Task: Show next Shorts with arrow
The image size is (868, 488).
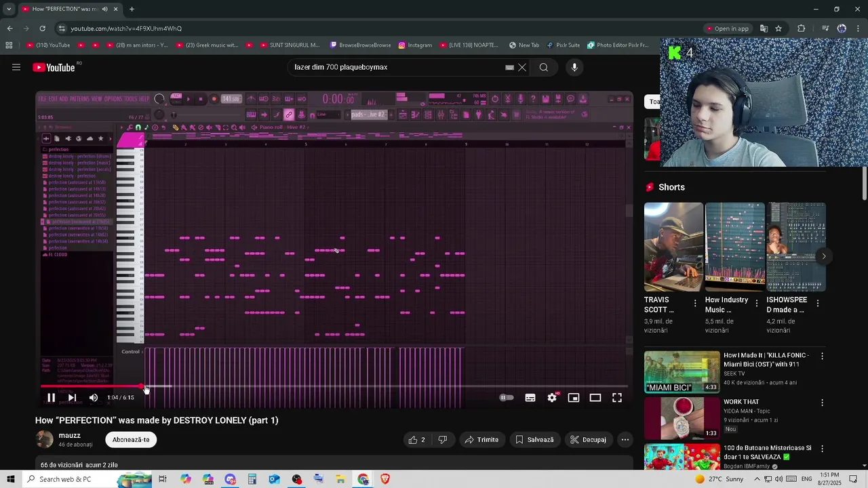Action: 823,256
